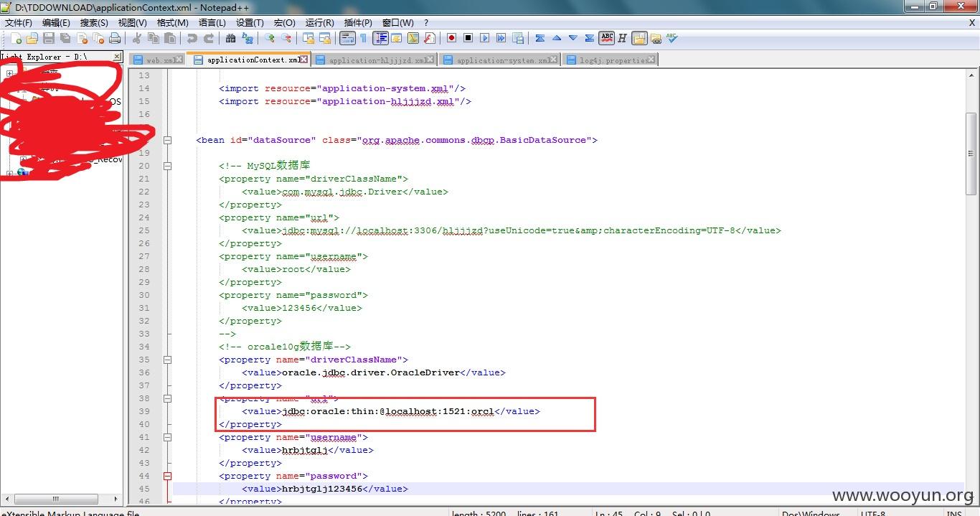Open the 编辑(E) menu
The height and width of the screenshot is (516, 980).
point(56,23)
